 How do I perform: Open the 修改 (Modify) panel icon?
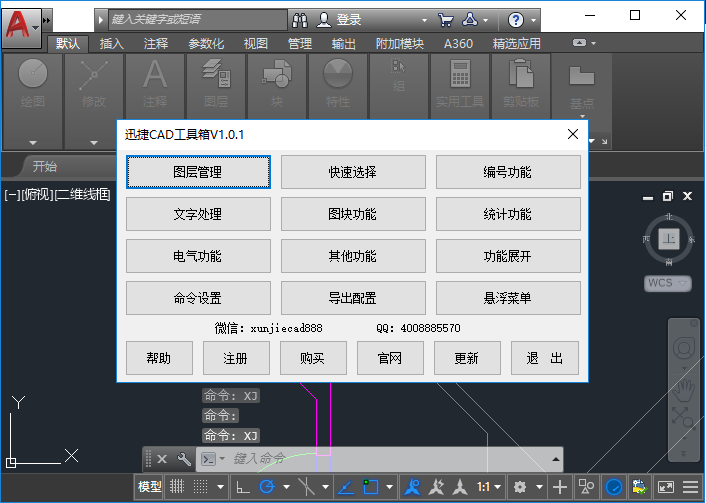(x=94, y=75)
